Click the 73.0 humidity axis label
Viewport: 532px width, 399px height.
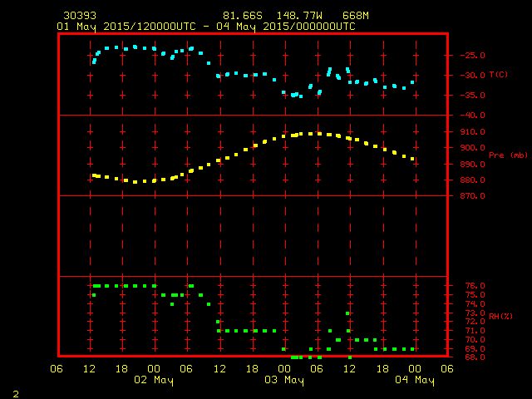pos(475,313)
